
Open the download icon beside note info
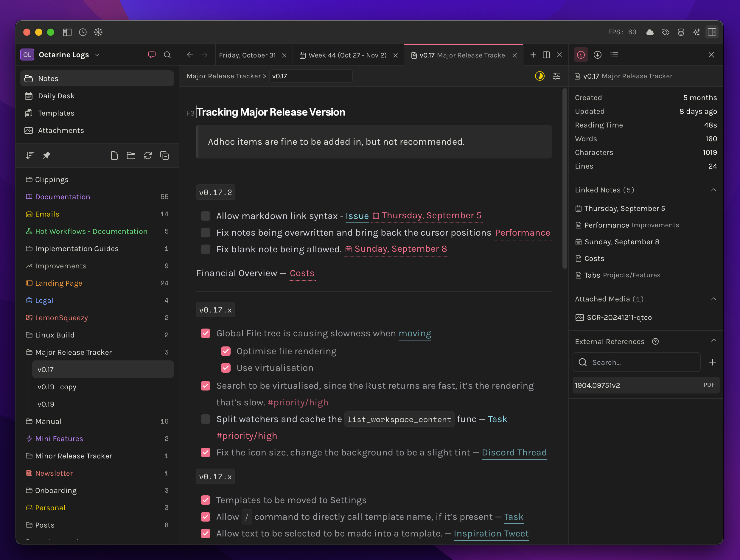click(598, 55)
